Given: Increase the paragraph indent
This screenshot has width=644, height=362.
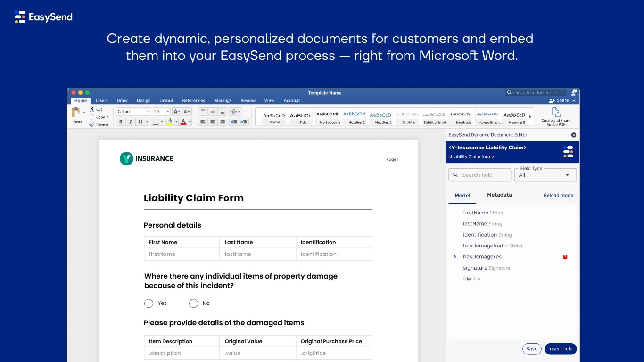Looking at the screenshot, I should pos(244,122).
